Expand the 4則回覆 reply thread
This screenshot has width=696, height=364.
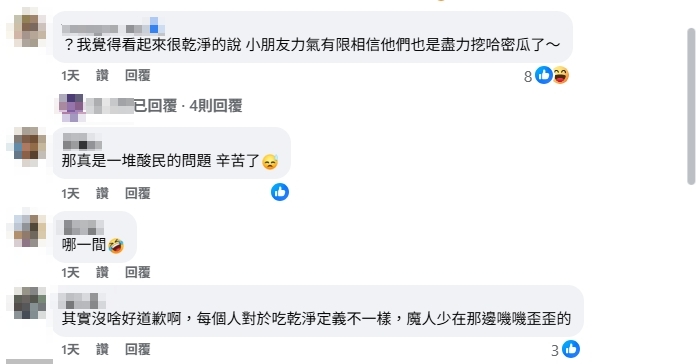[x=188, y=106]
